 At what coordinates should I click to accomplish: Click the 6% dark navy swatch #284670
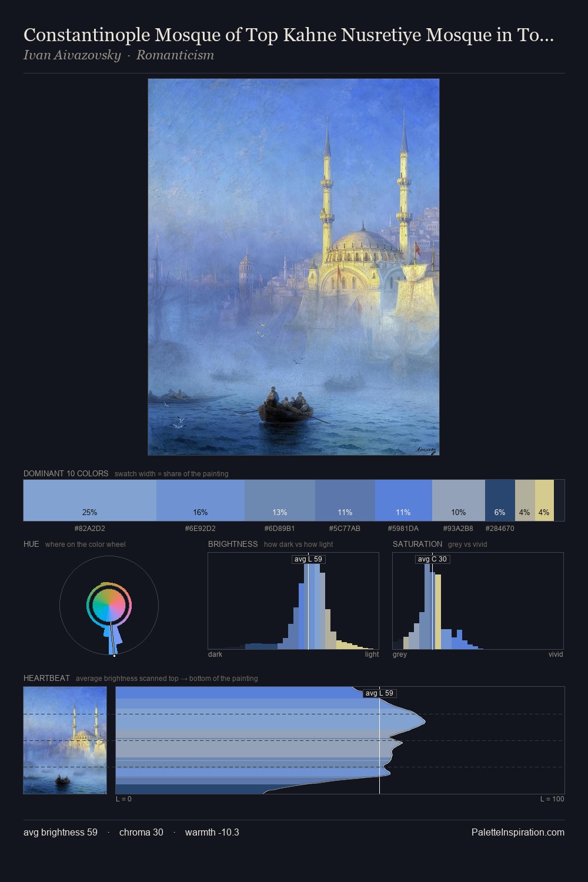click(x=500, y=500)
